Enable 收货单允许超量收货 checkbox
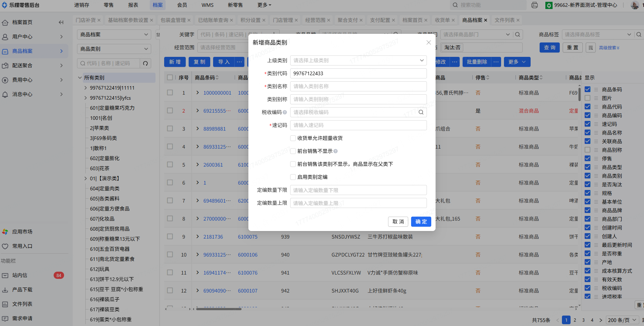 click(x=293, y=138)
